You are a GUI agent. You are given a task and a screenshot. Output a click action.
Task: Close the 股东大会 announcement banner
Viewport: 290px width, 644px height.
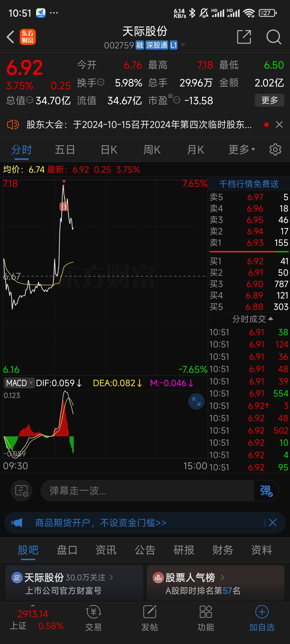pyautogui.click(x=279, y=124)
